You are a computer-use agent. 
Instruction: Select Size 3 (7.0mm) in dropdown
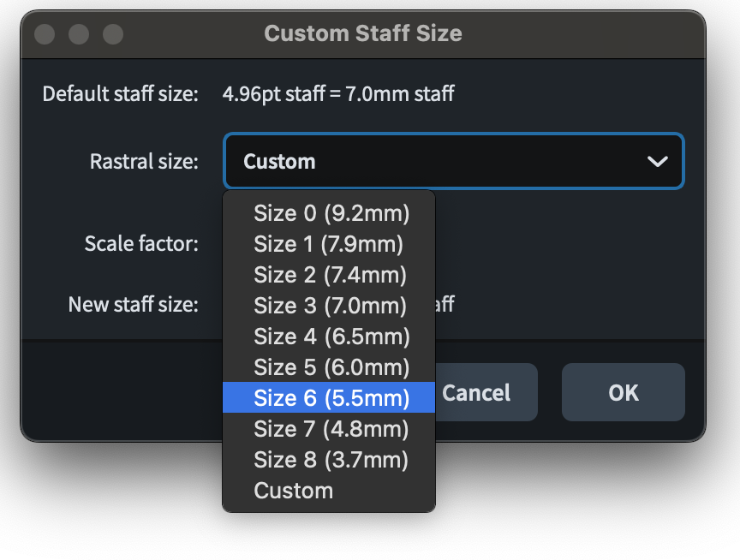click(330, 306)
